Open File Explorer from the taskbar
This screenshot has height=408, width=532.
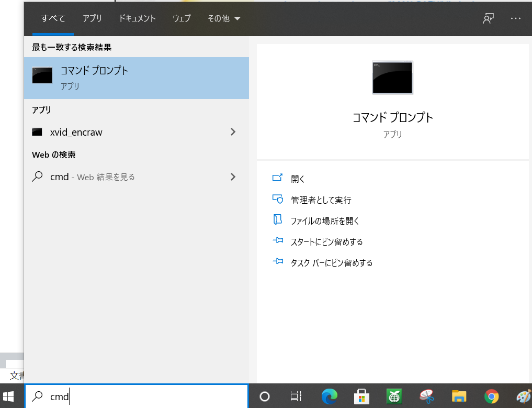coord(459,396)
